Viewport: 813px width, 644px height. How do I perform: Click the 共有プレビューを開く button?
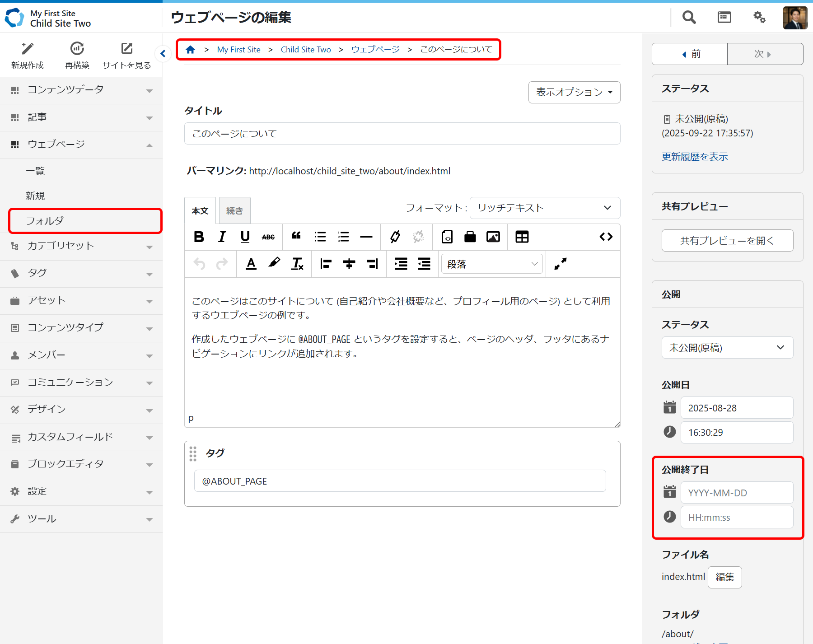727,241
